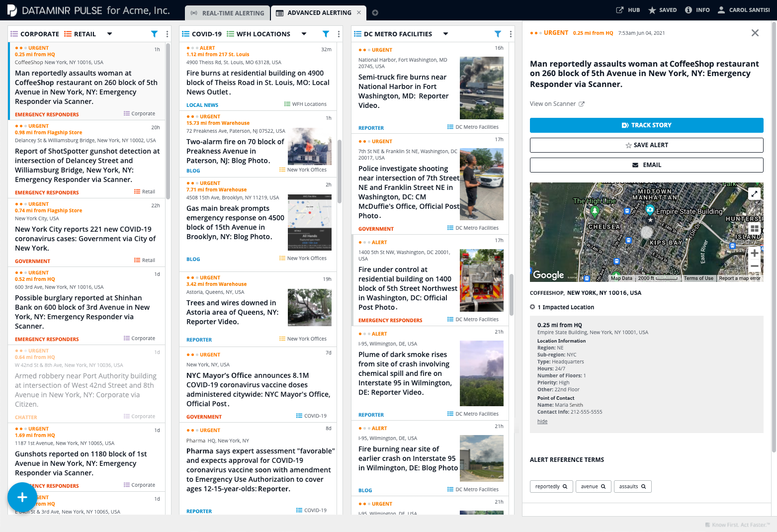777x532 pixels.
Task: Click the blue add (+) floating button
Action: [x=22, y=497]
